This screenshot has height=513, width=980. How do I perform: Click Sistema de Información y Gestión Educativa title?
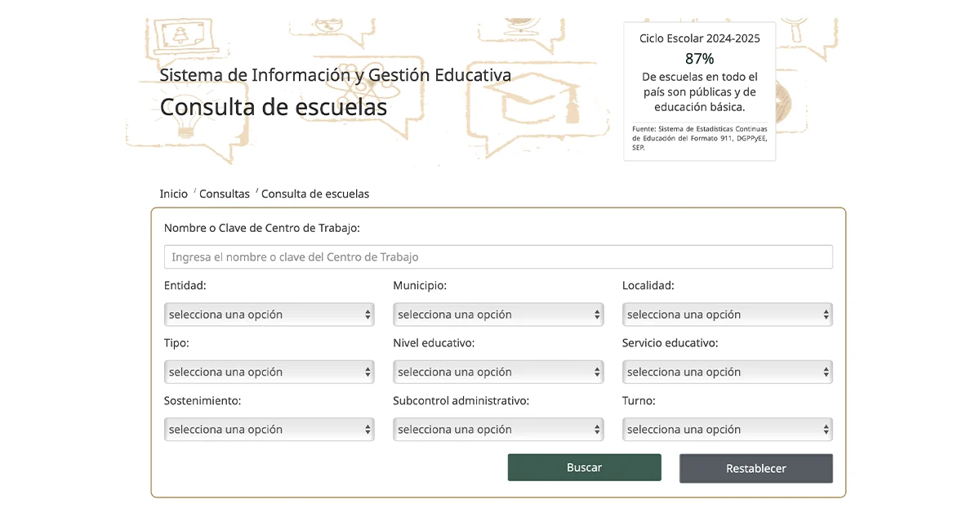pos(336,75)
